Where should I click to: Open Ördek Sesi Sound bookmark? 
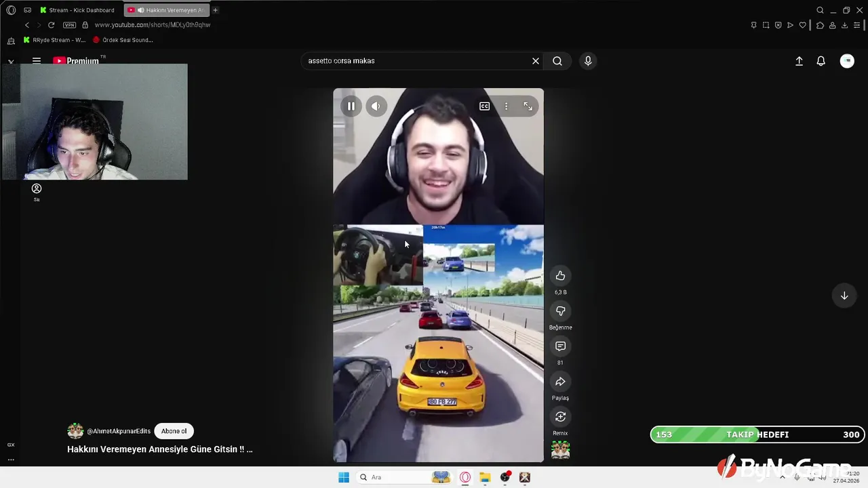click(x=123, y=40)
